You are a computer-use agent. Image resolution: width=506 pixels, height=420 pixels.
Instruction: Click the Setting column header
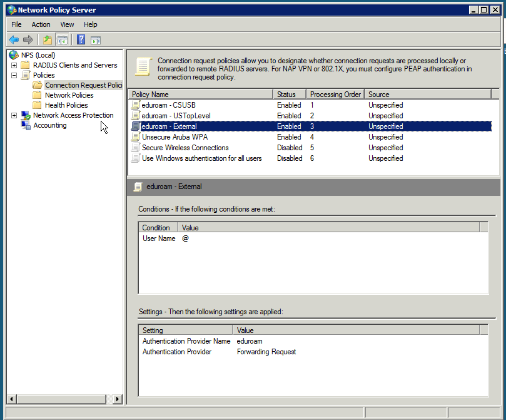(186, 330)
